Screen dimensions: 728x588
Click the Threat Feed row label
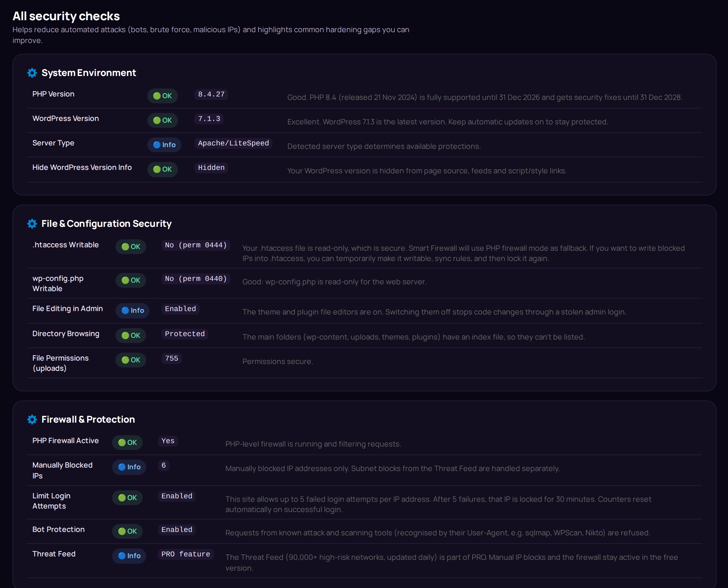[54, 554]
